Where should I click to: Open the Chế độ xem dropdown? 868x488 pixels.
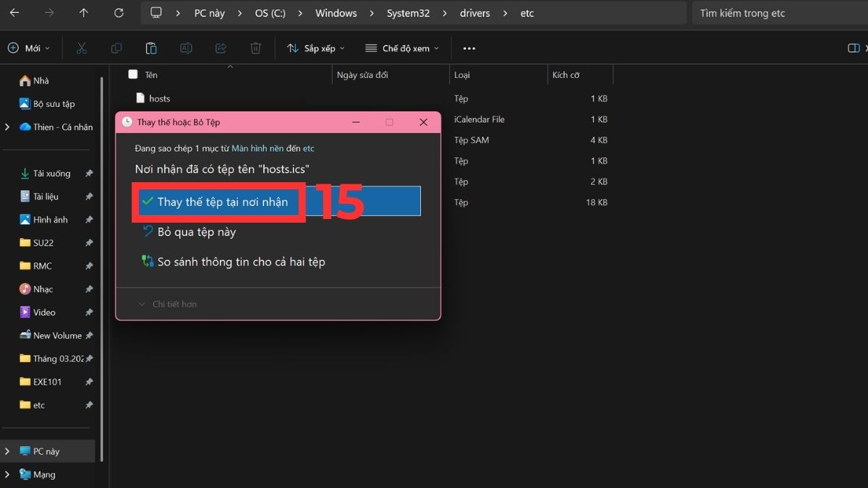[402, 48]
